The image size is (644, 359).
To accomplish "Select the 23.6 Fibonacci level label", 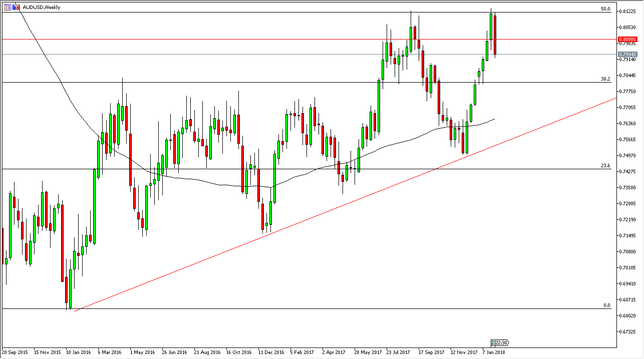I will (605, 166).
